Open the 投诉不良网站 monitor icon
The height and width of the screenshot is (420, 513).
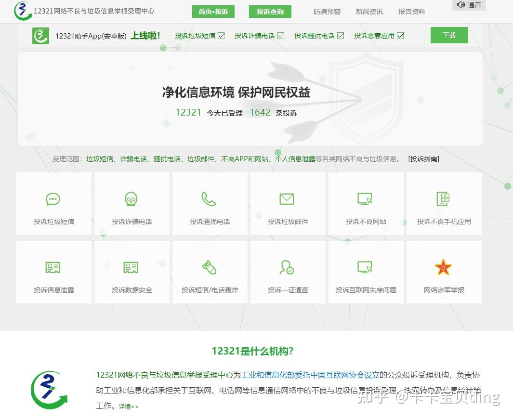(x=365, y=198)
